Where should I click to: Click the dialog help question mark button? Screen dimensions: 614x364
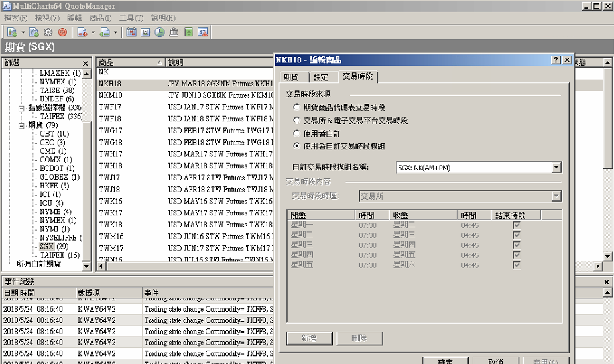coord(556,60)
